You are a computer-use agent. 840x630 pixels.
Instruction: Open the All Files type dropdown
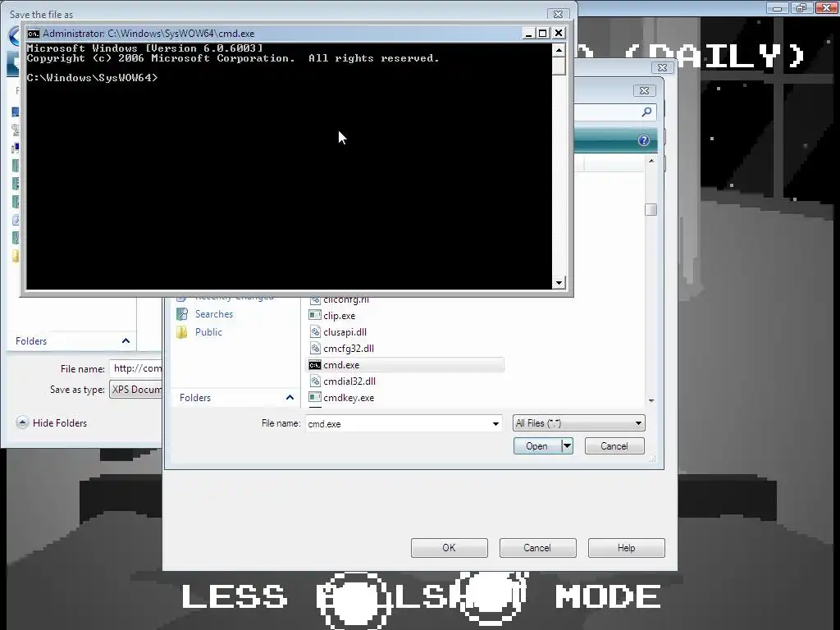578,423
